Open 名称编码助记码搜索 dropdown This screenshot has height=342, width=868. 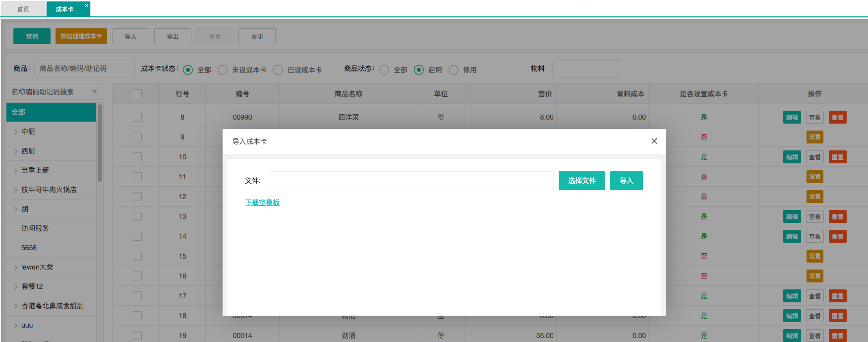pyautogui.click(x=55, y=92)
